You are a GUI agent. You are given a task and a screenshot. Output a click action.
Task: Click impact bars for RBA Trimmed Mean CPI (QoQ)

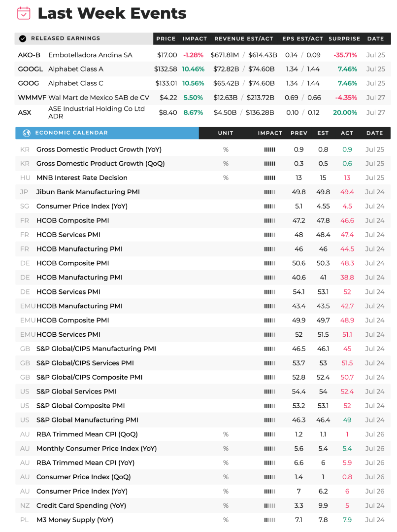(270, 435)
